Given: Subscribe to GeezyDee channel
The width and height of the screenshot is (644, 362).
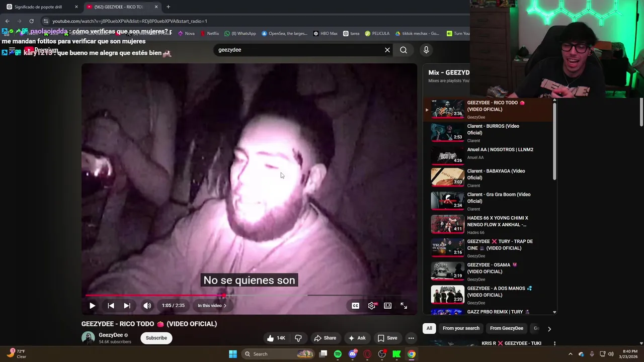Looking at the screenshot, I should click(x=156, y=338).
